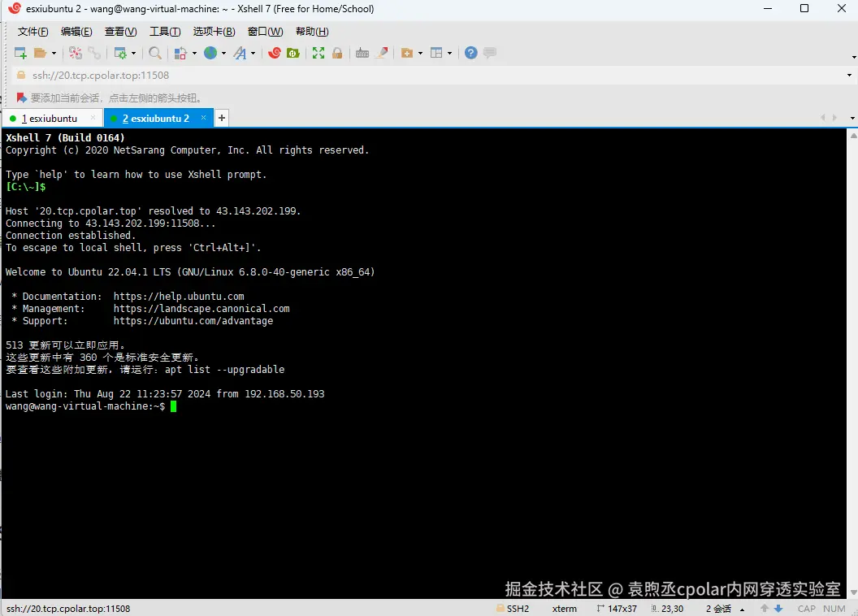Screen dimensions: 858x616
Task: Open the 文件(F) menu
Action: tap(32, 32)
